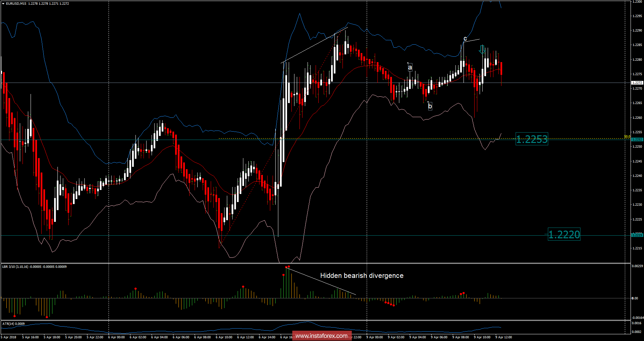Screen dimensions: 644x341
Task: Click the 'Hidden bearish divergence' annotation text
Action: click(x=362, y=276)
